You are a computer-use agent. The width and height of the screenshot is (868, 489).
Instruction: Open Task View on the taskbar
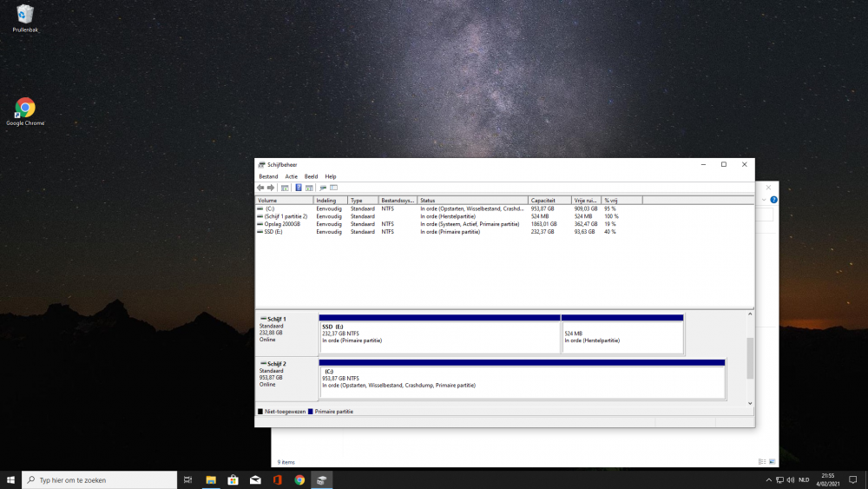click(x=187, y=479)
